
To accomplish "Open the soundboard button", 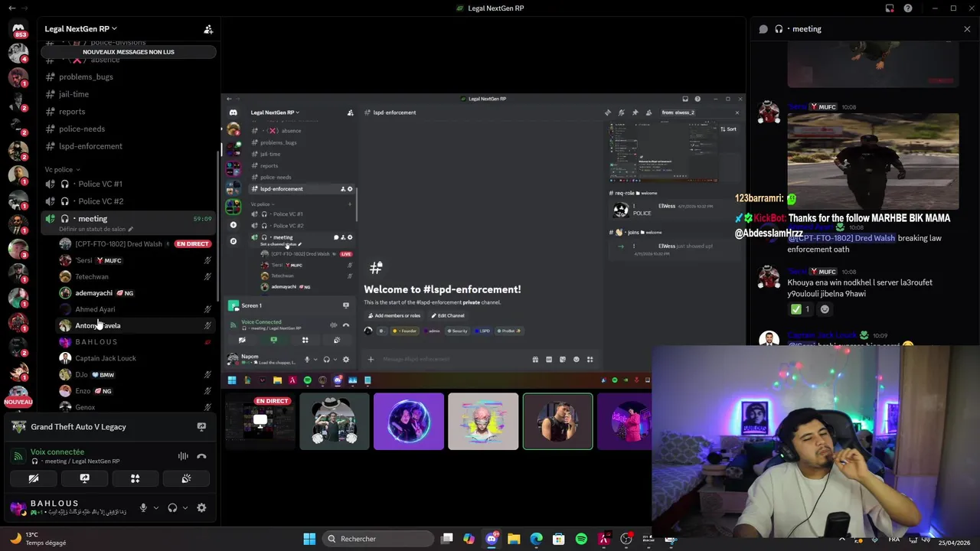I will pyautogui.click(x=185, y=478).
